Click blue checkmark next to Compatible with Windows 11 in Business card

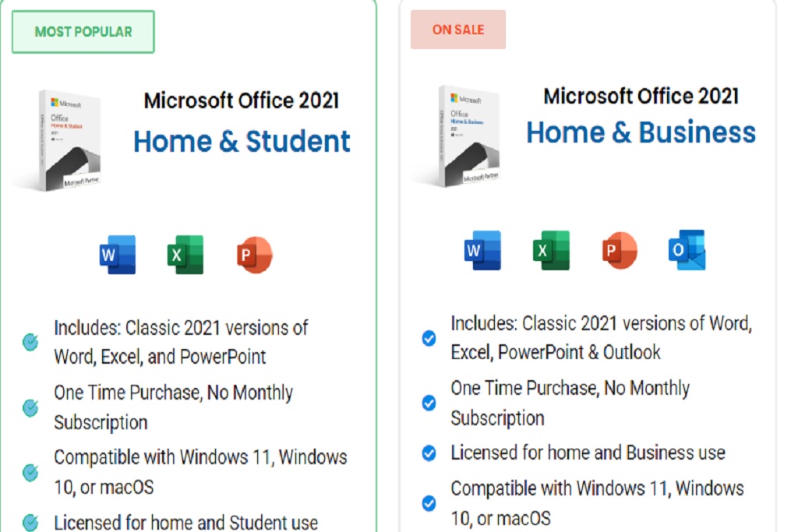[429, 503]
